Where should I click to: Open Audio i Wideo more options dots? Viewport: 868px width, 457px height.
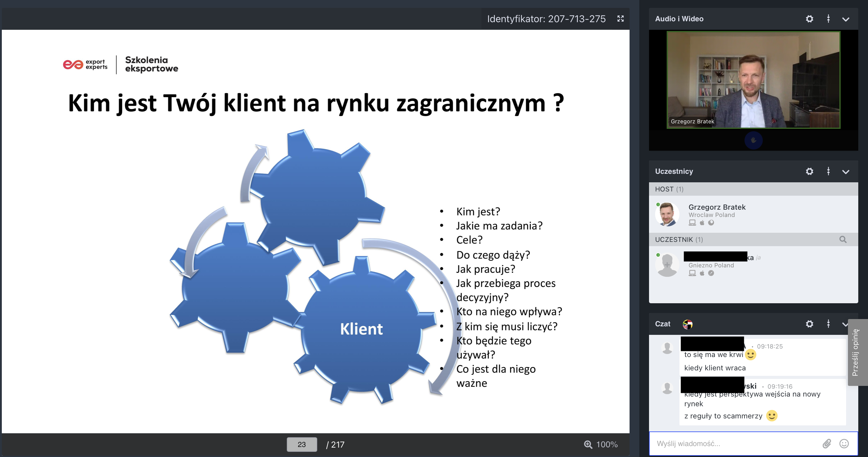click(x=828, y=19)
